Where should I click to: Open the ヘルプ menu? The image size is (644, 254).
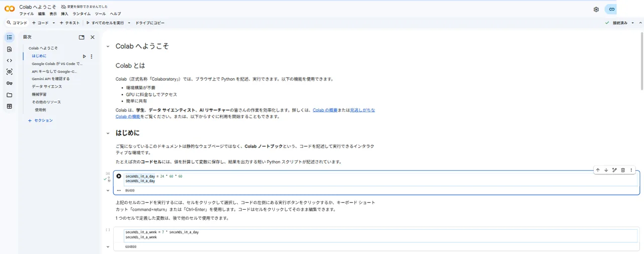point(116,14)
